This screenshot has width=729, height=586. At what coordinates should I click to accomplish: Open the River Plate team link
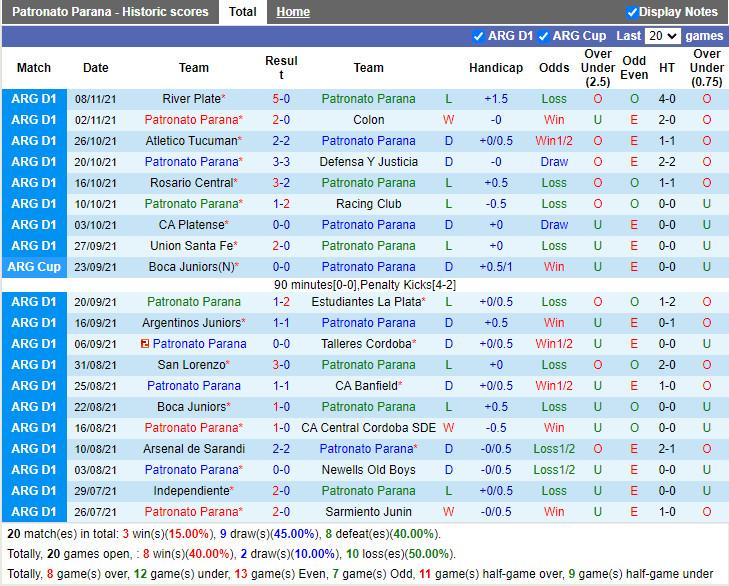191,99
